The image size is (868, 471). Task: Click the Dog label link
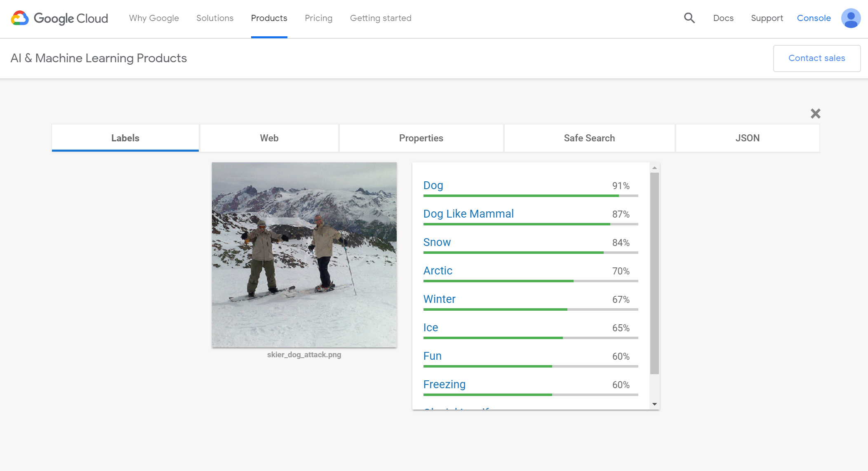(433, 185)
